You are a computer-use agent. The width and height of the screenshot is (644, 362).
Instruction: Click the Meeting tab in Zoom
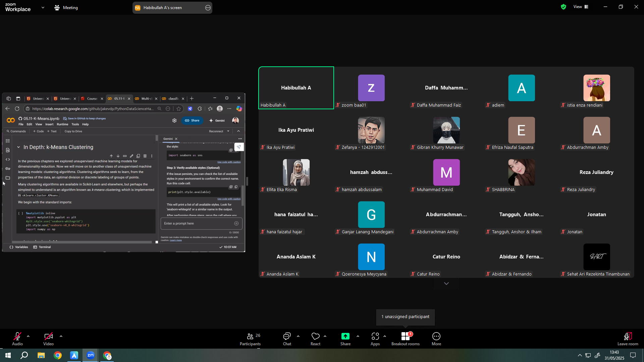pyautogui.click(x=66, y=7)
